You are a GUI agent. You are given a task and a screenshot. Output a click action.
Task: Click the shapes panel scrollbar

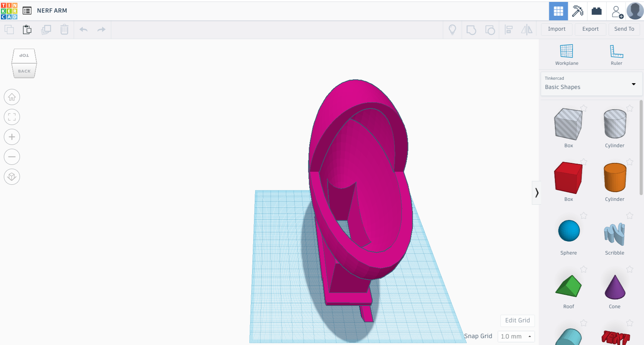[641, 148]
